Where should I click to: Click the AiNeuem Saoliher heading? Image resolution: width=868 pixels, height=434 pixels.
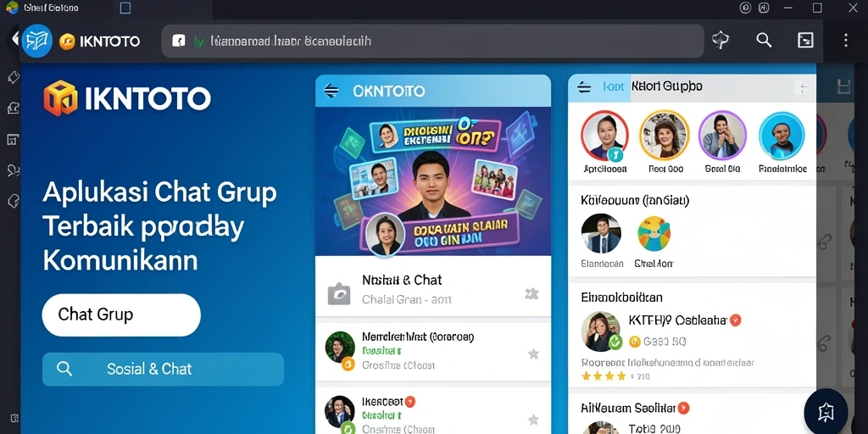pos(628,409)
